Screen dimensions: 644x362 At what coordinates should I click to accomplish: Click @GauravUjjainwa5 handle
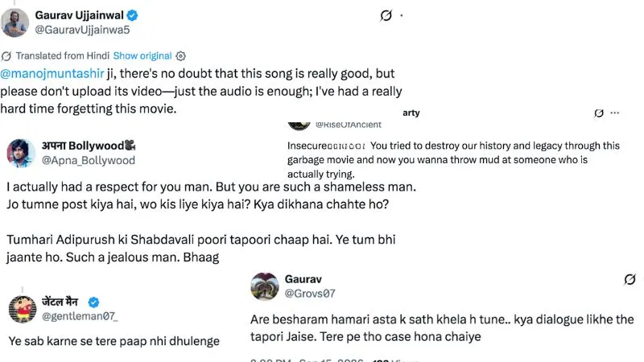point(82,30)
